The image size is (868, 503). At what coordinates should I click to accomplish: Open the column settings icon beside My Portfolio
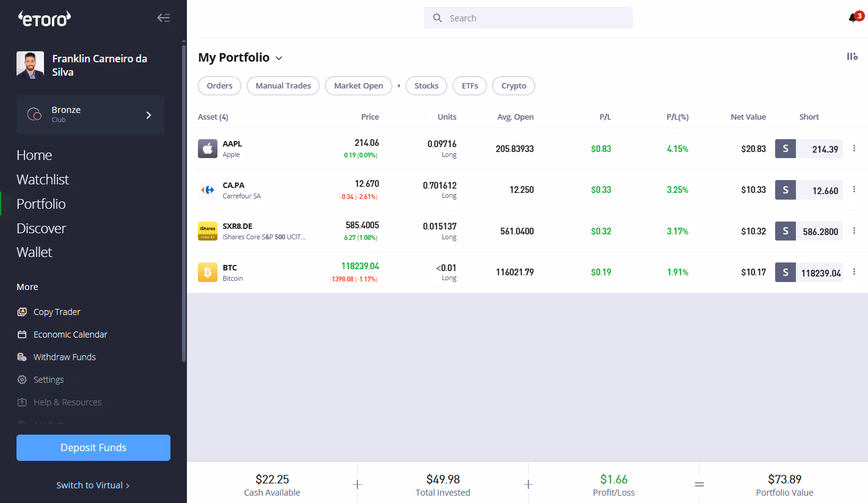click(x=852, y=57)
